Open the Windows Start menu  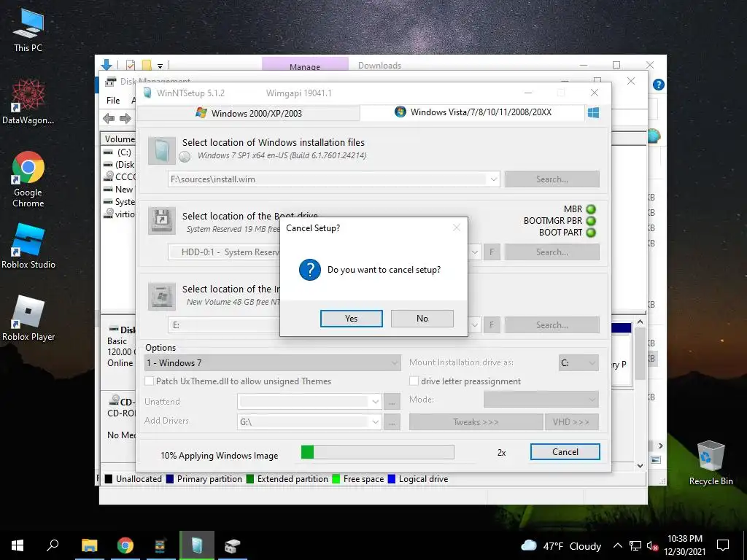tap(18, 545)
